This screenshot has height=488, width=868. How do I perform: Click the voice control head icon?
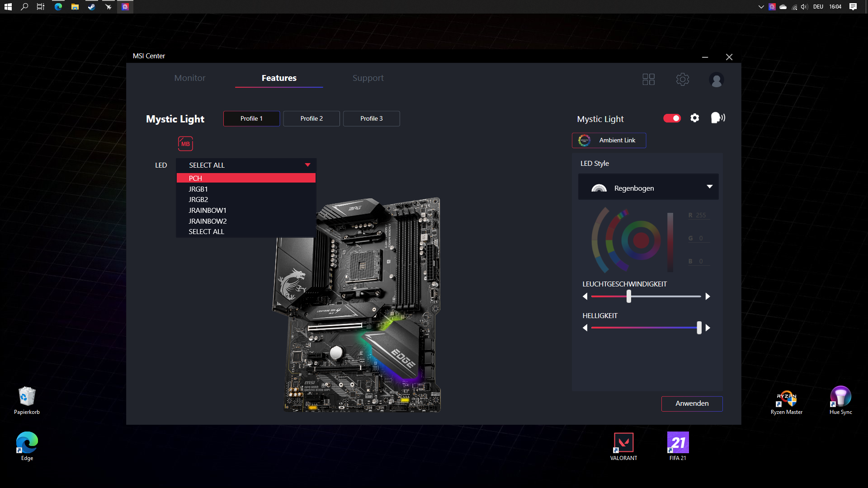click(x=717, y=118)
